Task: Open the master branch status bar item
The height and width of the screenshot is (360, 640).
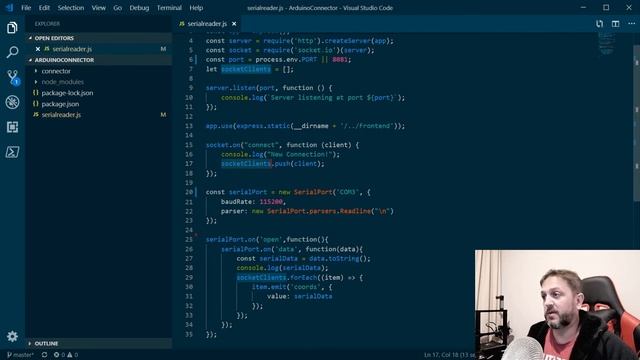Action: [x=20, y=355]
